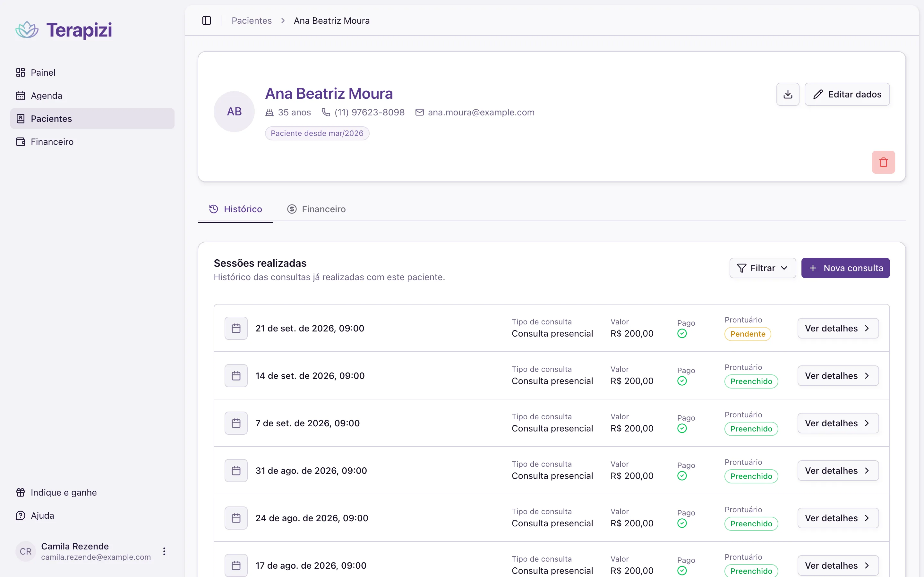
Task: Click the Editar dados button
Action: pyautogui.click(x=847, y=94)
